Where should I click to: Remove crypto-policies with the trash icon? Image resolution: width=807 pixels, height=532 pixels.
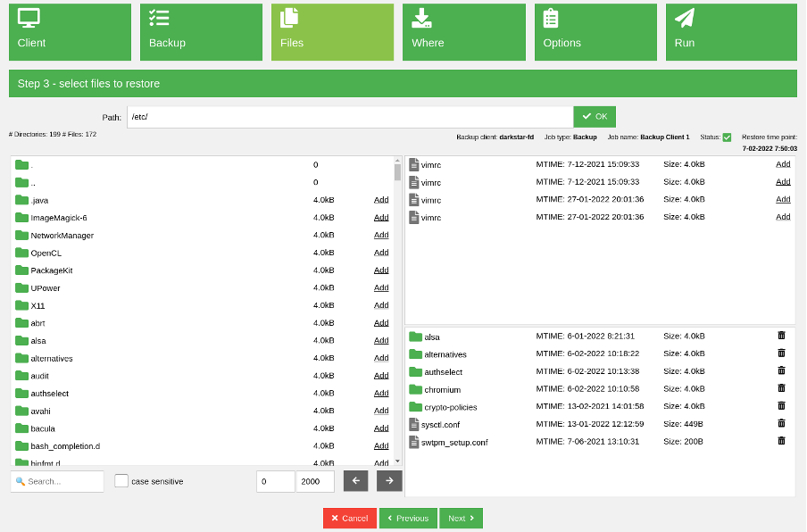click(x=781, y=406)
